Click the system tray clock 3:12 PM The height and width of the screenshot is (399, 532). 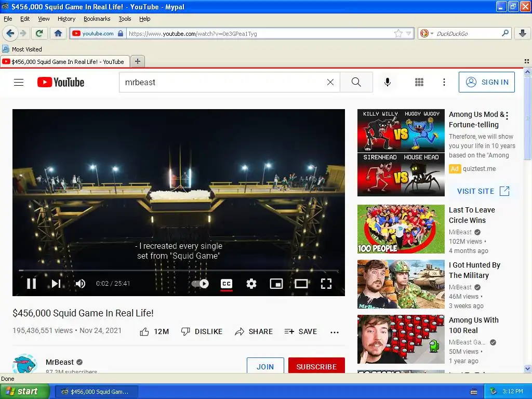click(513, 391)
